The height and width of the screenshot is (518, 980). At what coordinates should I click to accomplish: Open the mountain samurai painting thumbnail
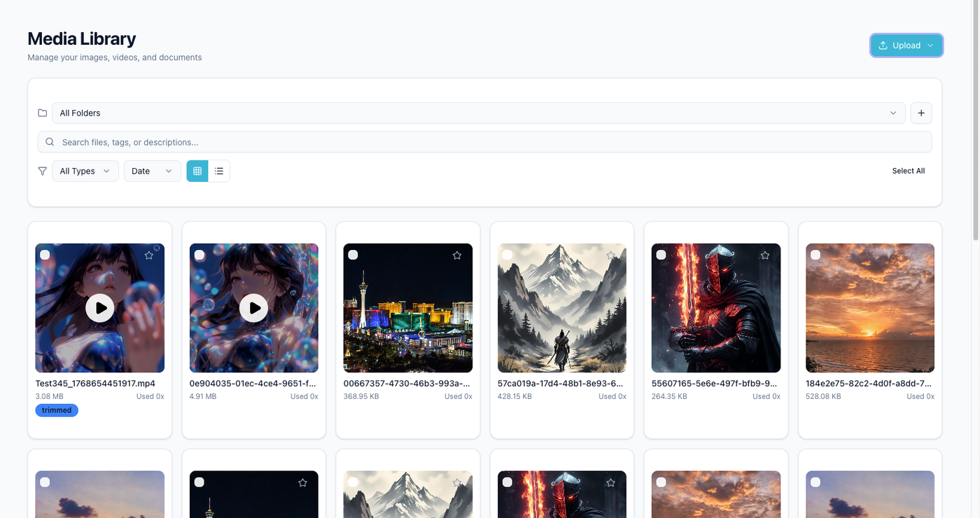coord(562,308)
